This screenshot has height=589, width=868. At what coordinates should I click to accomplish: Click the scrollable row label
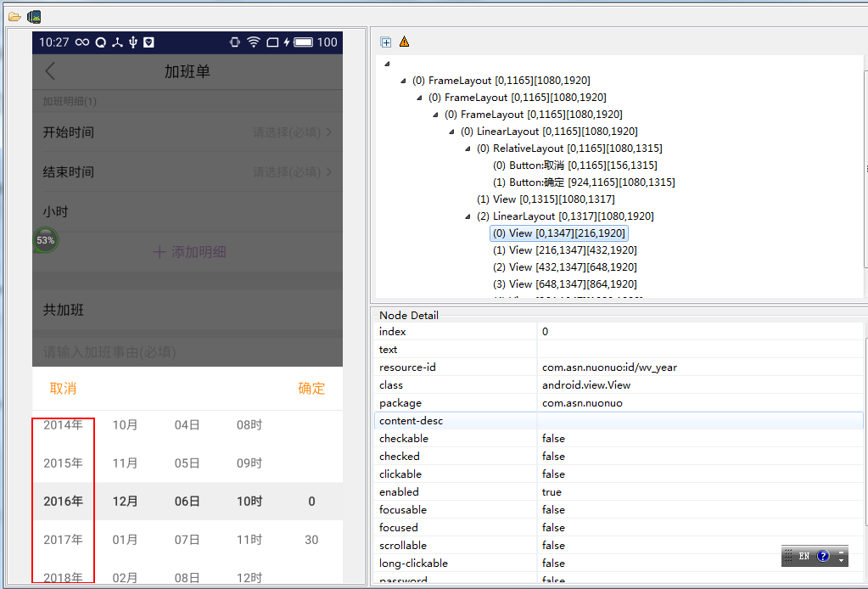point(403,545)
